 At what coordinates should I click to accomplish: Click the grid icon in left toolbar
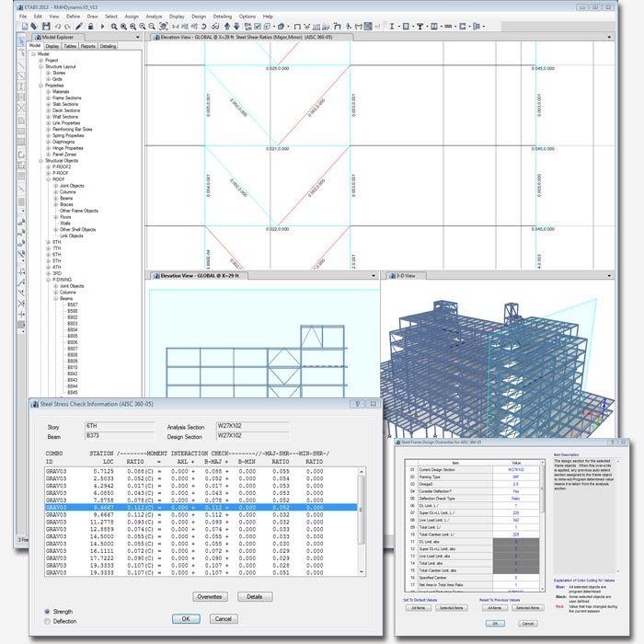click(x=21, y=202)
